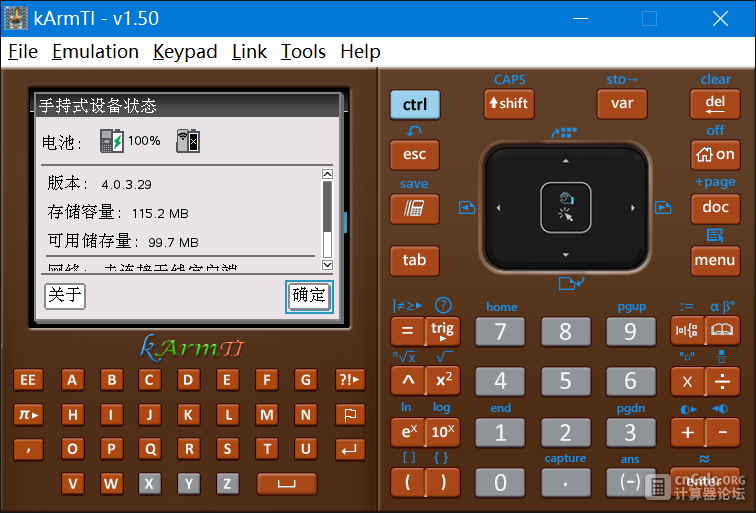Click the status dialog scrollbar thumb
756x513 pixels.
[x=327, y=206]
